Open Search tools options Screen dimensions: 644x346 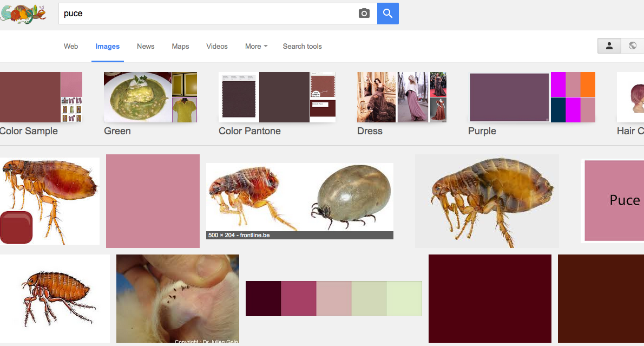click(x=302, y=47)
